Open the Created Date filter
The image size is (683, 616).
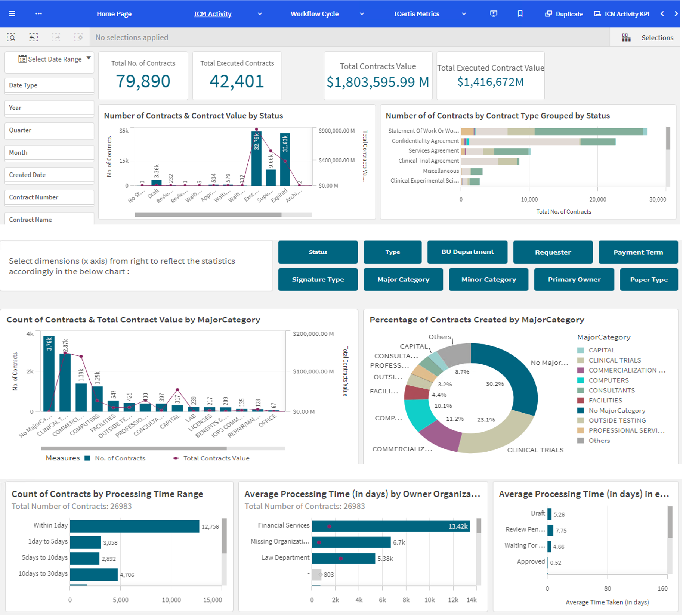(x=49, y=175)
